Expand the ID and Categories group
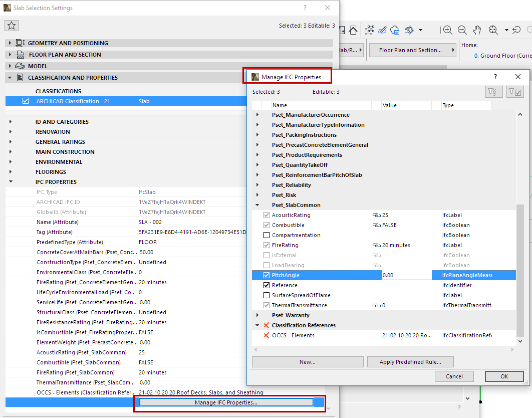Viewport: 532px width, 418px height. coord(11,122)
